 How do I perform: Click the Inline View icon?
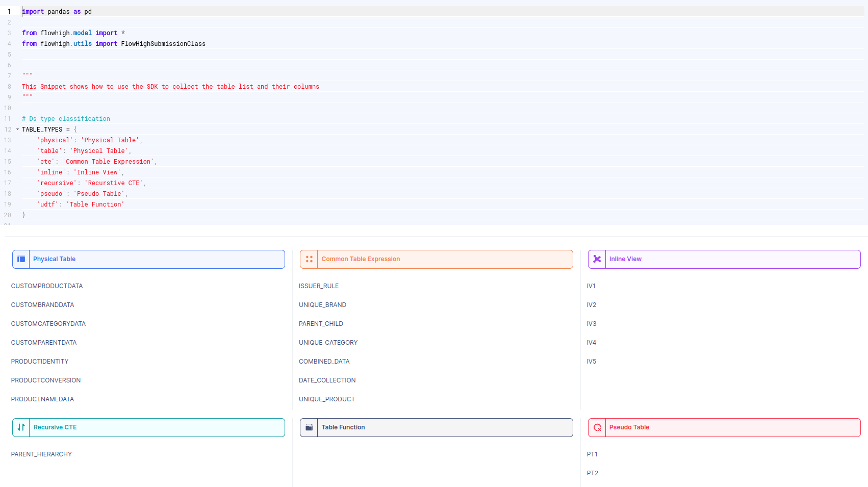point(597,259)
